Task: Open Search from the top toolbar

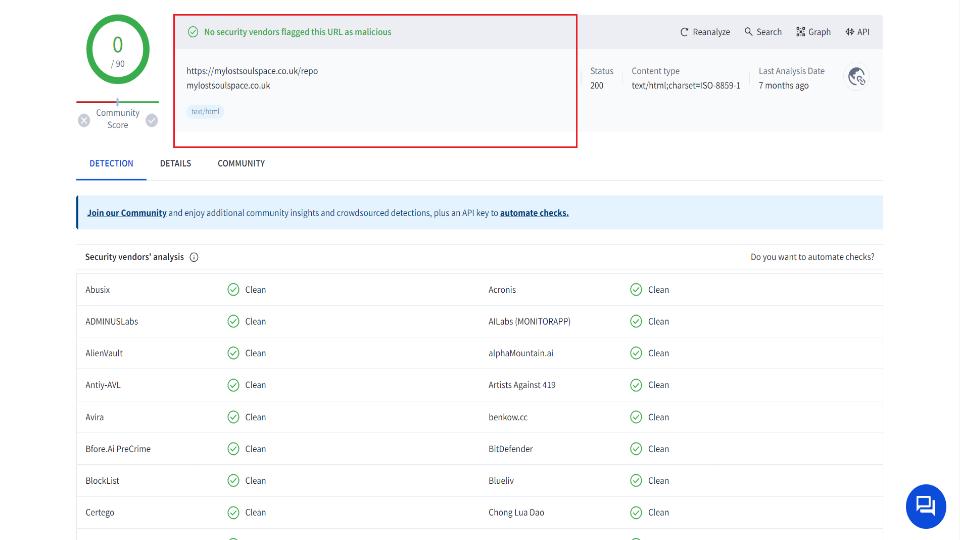Action: (x=762, y=32)
